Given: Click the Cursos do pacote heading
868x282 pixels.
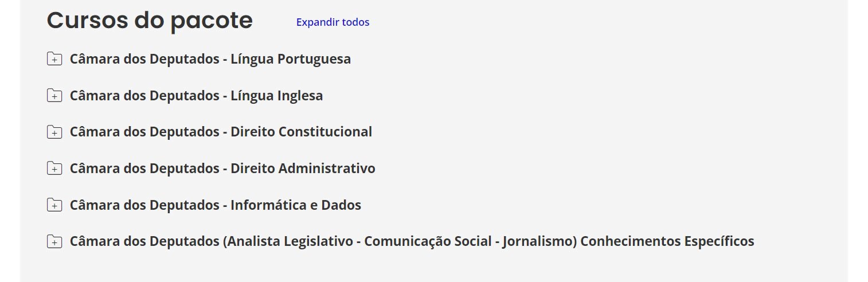Looking at the screenshot, I should (x=150, y=21).
